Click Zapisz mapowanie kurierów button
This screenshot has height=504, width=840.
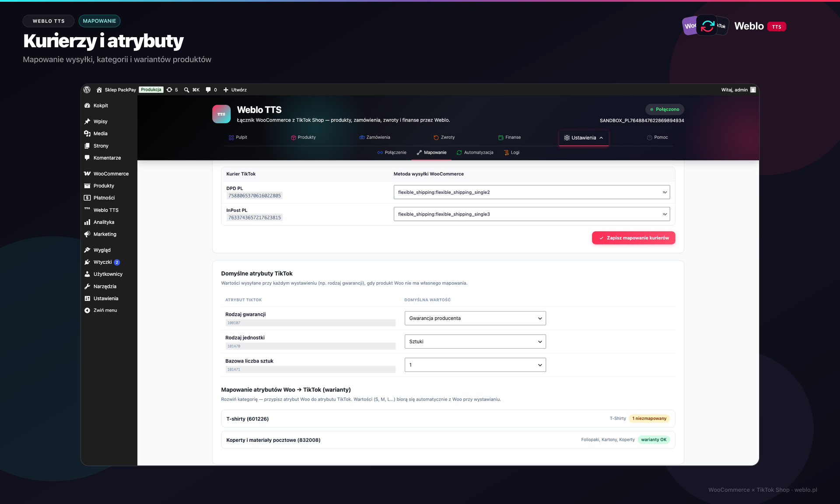633,238
